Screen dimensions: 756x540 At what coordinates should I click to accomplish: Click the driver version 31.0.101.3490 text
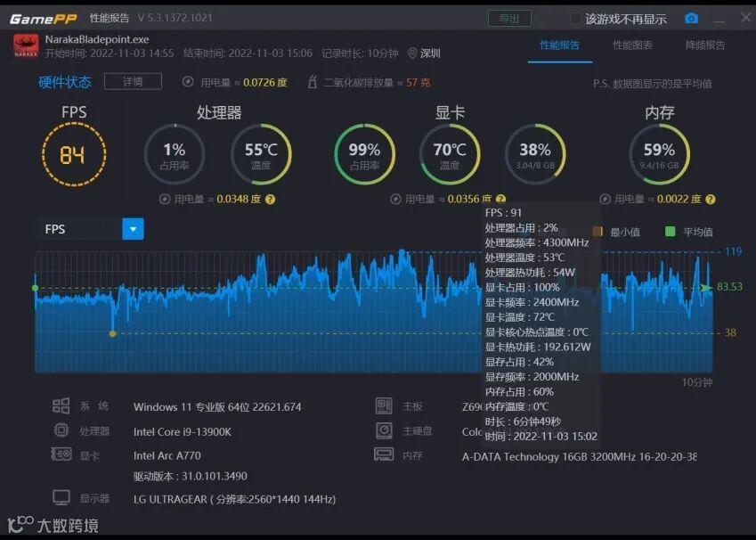pyautogui.click(x=190, y=476)
